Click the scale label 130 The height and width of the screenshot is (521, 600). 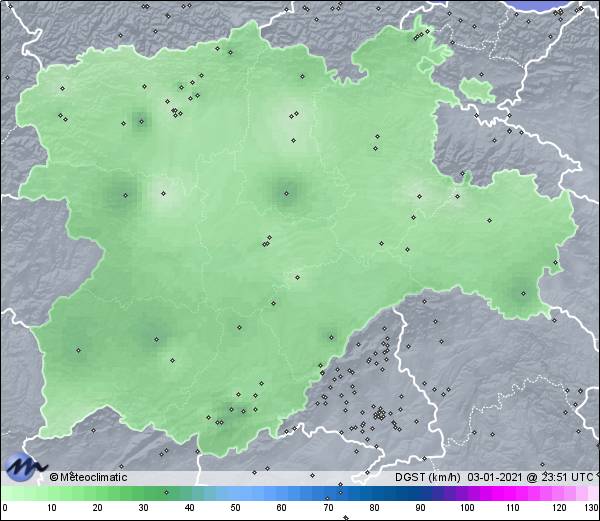592,508
